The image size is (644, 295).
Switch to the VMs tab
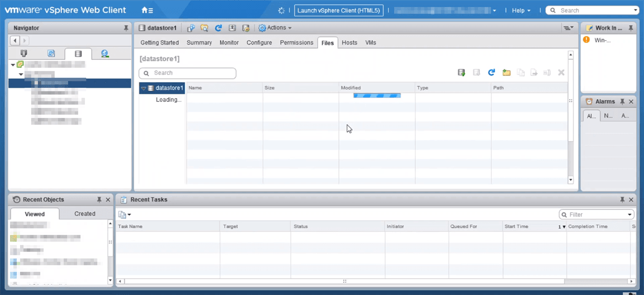(371, 42)
